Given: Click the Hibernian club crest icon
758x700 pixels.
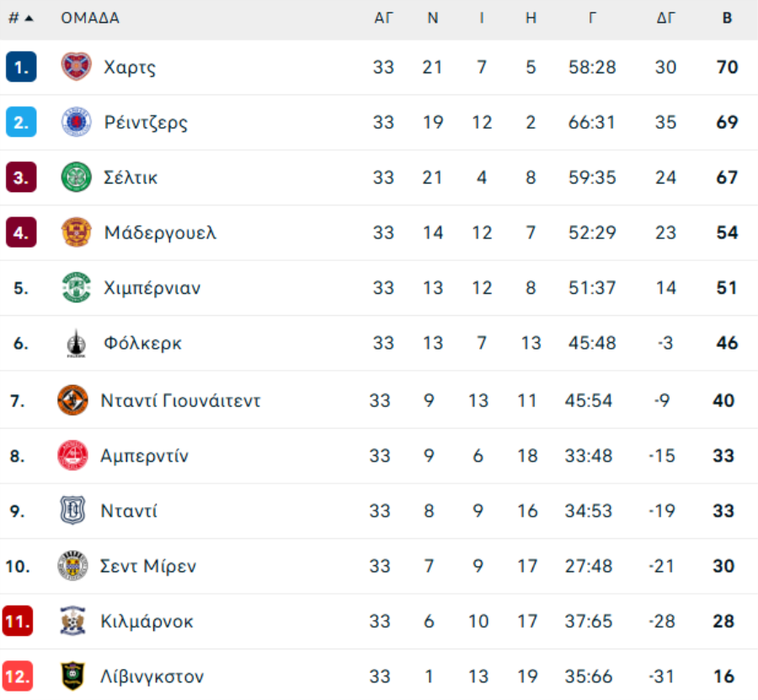Looking at the screenshot, I should click(x=76, y=287).
